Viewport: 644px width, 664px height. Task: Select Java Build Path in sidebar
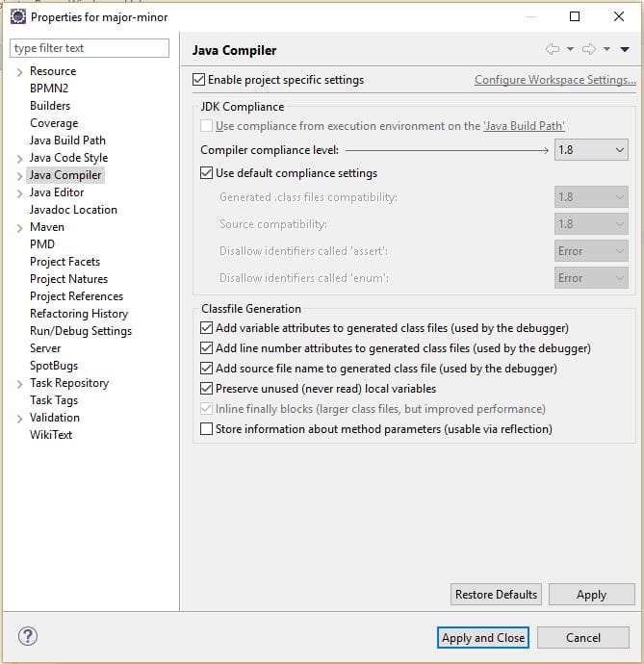coord(67,140)
